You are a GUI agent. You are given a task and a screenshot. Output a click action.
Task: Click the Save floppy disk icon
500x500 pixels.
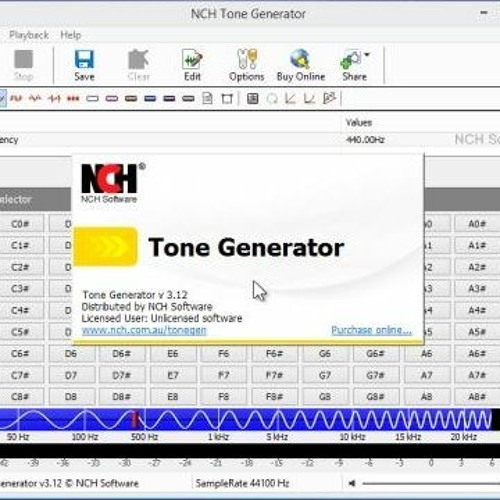click(x=84, y=60)
